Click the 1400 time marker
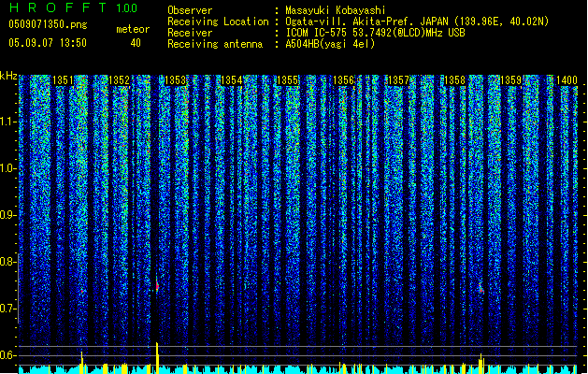Viewport: 588px width, 374px height. click(567, 80)
